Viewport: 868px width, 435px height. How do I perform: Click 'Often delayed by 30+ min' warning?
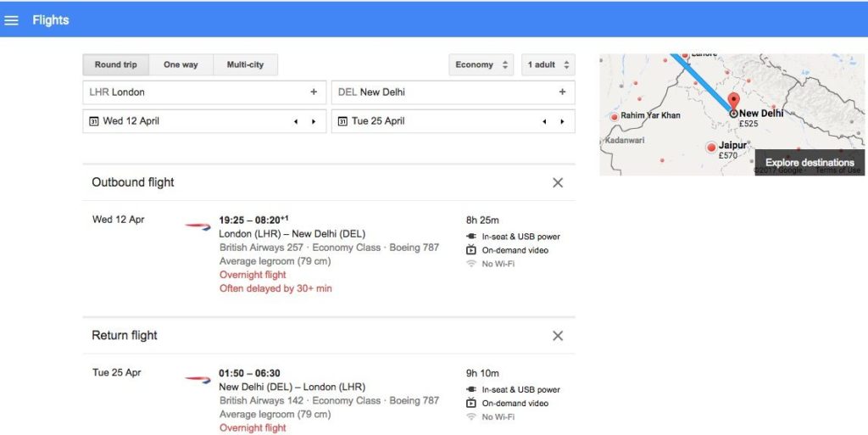(x=275, y=288)
